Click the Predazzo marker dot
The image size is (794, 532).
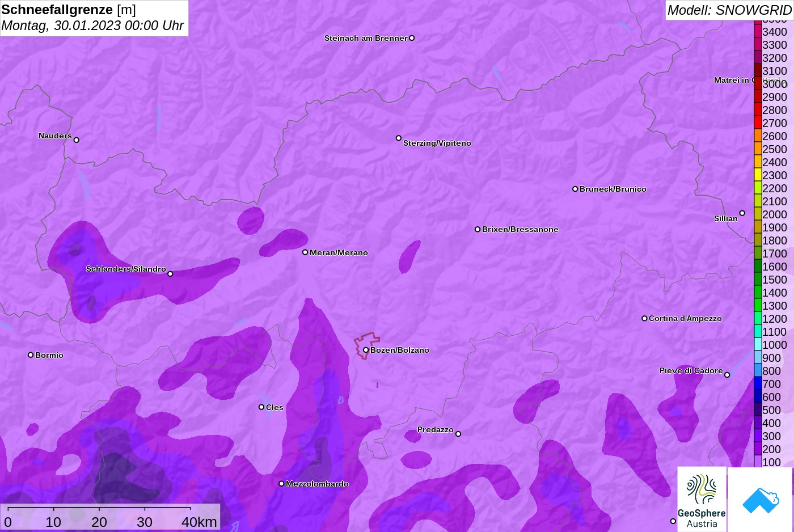click(458, 434)
